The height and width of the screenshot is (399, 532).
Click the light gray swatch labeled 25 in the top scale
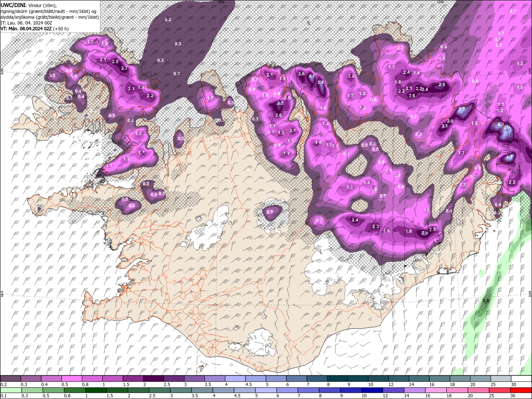pyautogui.click(x=501, y=379)
